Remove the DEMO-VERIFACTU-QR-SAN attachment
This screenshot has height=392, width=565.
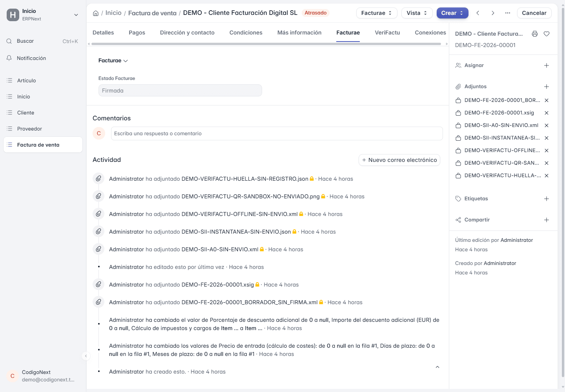547,163
